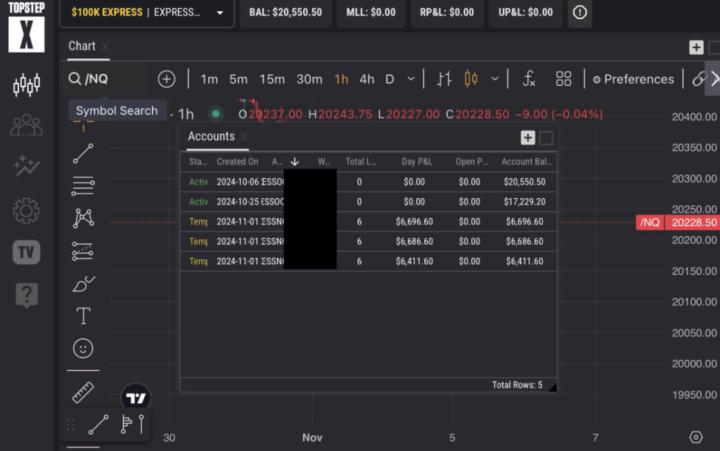Click the /NQ 20228.50 price label
Screen dimensions: 720x451
(x=678, y=222)
